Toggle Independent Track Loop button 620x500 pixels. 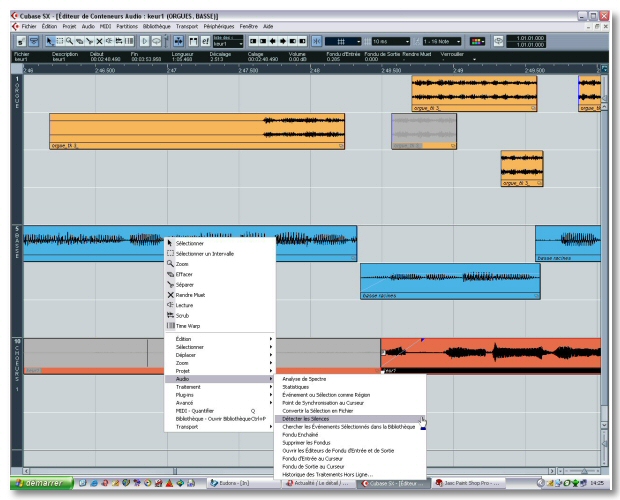pos(498,41)
